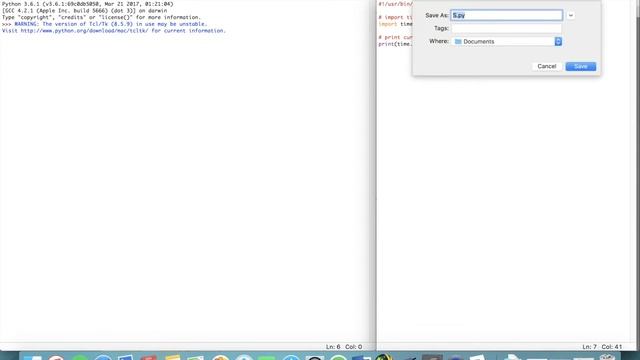Click 'Col: 41' in the editor status bar
The width and height of the screenshot is (640, 360).
coord(611,347)
